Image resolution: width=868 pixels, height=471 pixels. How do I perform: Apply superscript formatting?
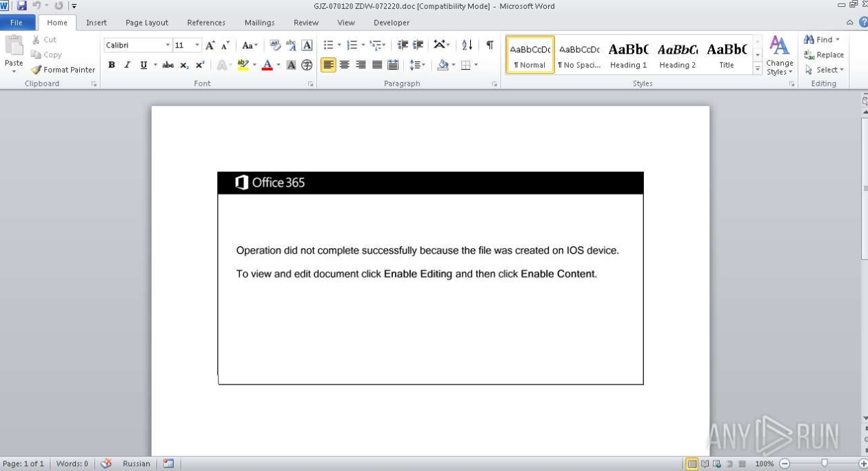tap(200, 65)
